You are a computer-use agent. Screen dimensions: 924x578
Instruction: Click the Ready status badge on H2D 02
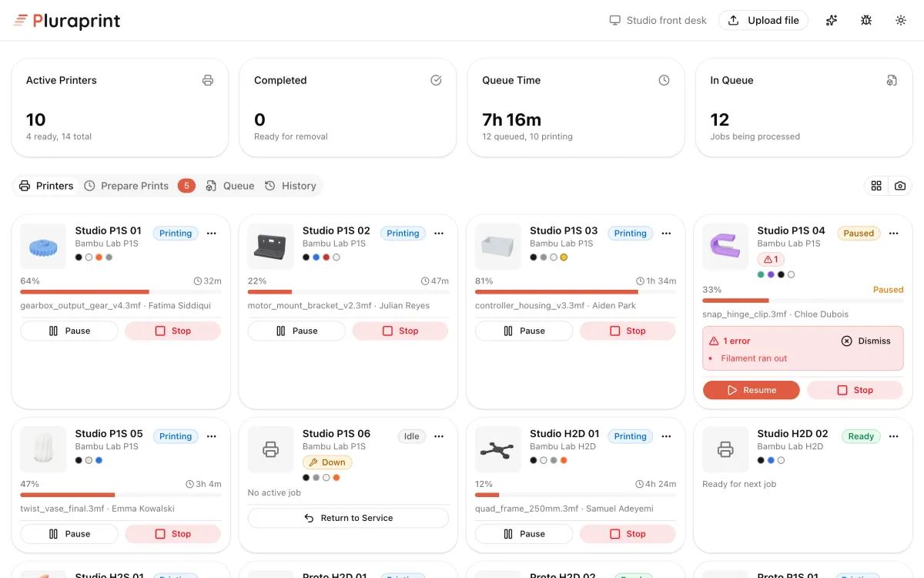(x=861, y=436)
